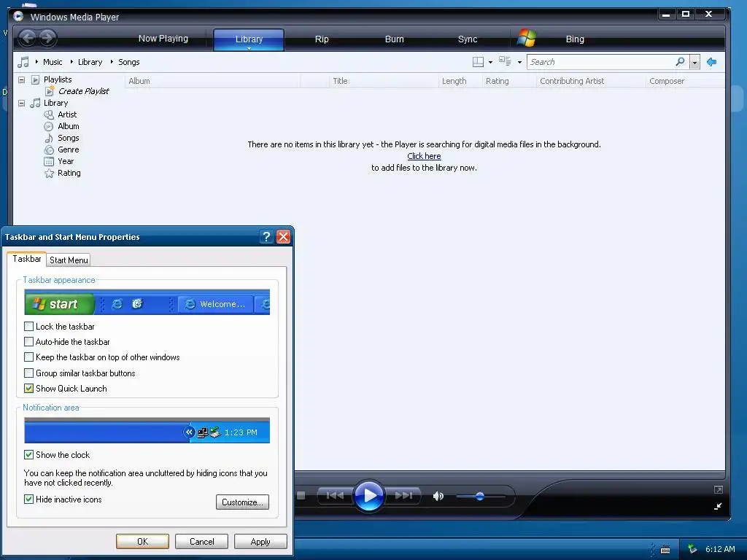747x560 pixels.
Task: Open the Library tab dropdown arrow
Action: (249, 48)
